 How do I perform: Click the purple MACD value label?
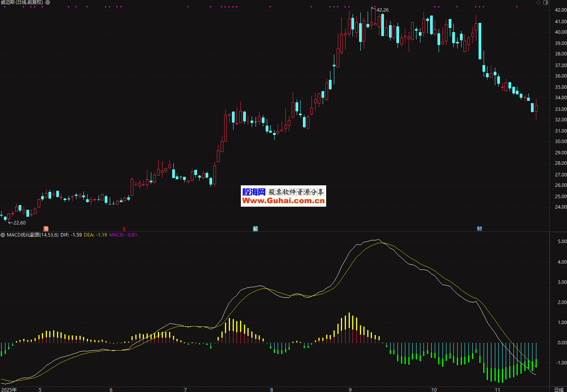pyautogui.click(x=123, y=235)
